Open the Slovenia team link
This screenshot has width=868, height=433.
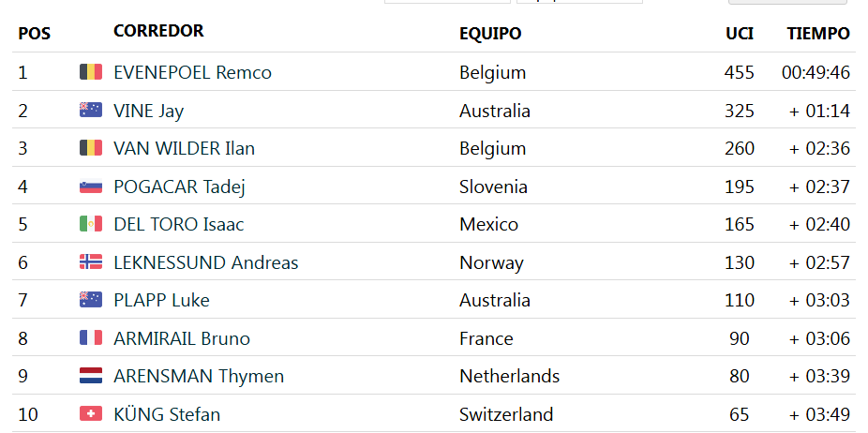[x=493, y=187]
